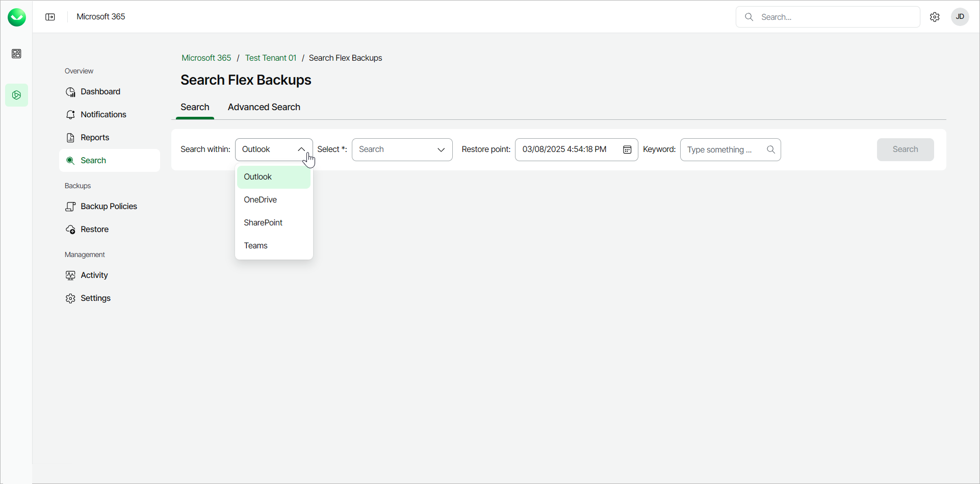Click the keyword field magnifier icon
980x484 pixels.
(x=771, y=149)
